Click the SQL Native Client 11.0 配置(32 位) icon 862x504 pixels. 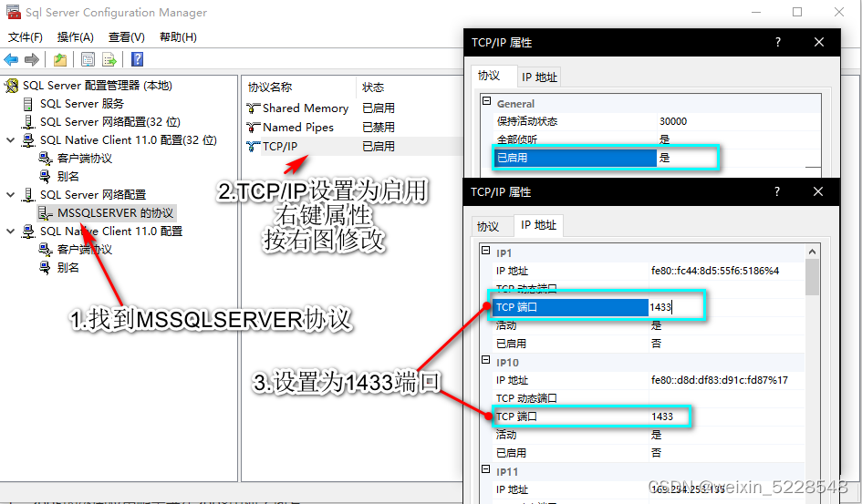pyautogui.click(x=28, y=140)
